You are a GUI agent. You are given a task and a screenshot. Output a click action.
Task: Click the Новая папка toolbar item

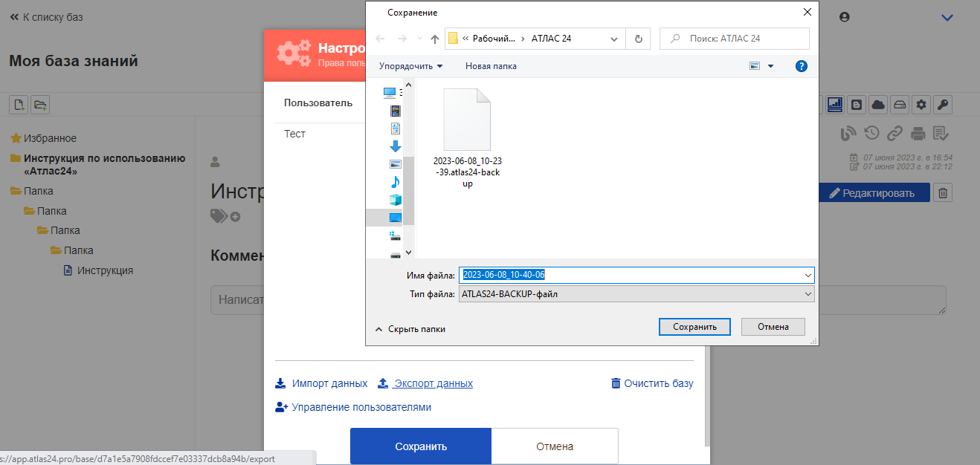pyautogui.click(x=491, y=66)
